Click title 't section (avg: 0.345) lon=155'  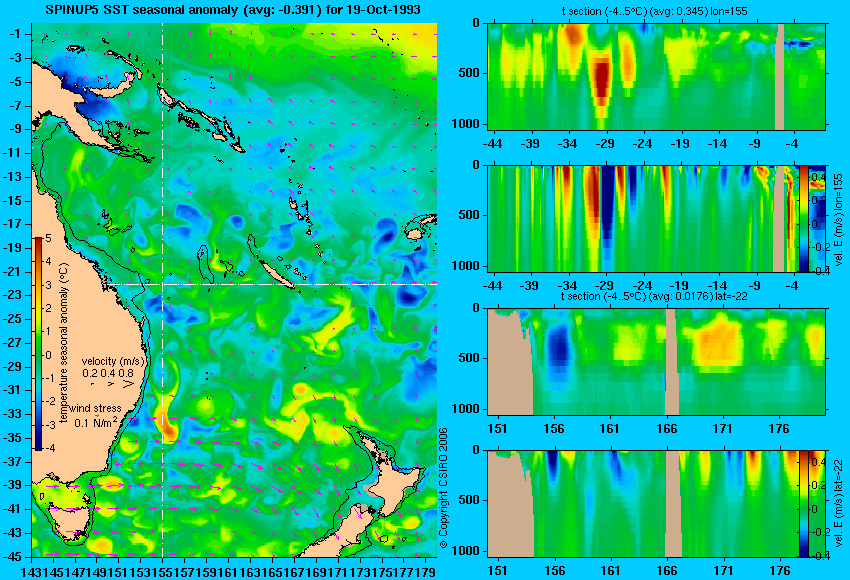pos(655,11)
